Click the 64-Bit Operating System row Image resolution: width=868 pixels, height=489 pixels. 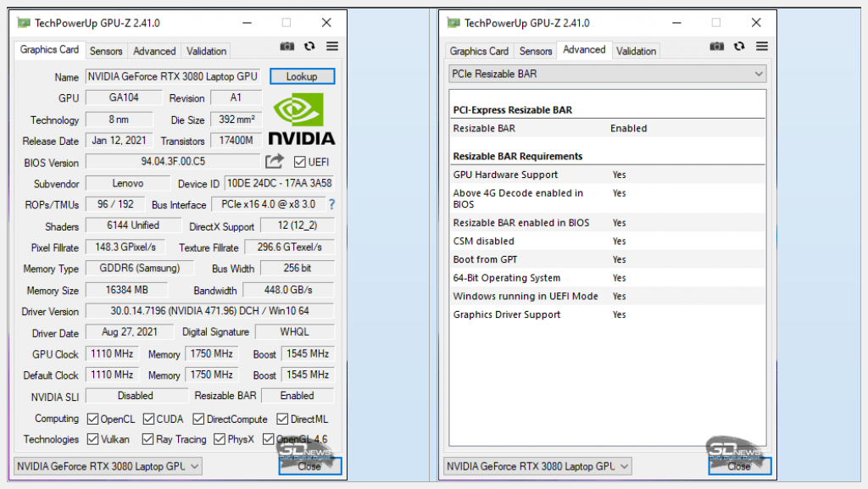click(x=608, y=278)
